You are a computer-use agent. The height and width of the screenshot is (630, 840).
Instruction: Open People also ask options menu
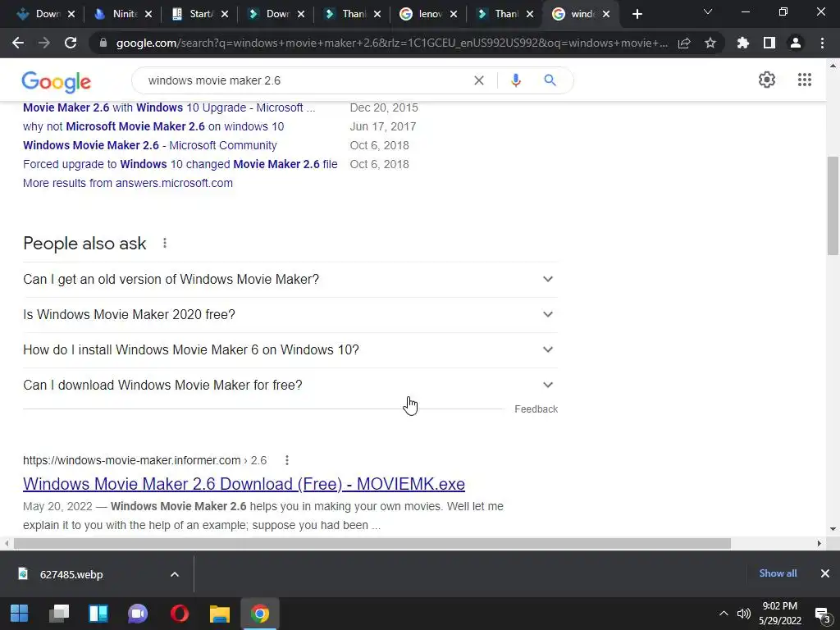165,243
